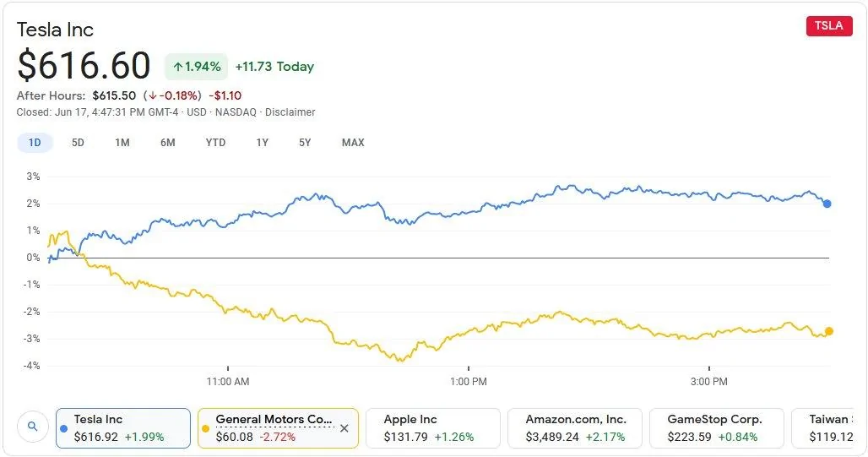Switch chart to 6M range
The width and height of the screenshot is (868, 457).
click(167, 143)
